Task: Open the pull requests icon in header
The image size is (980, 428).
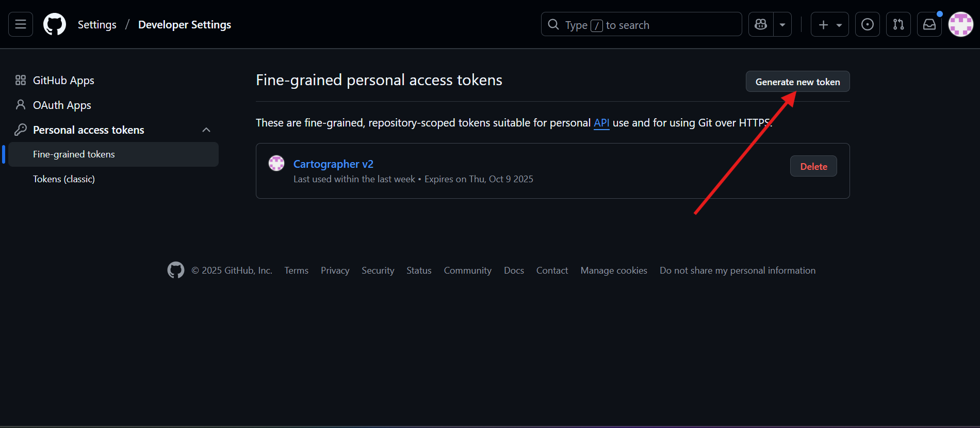Action: point(899,24)
